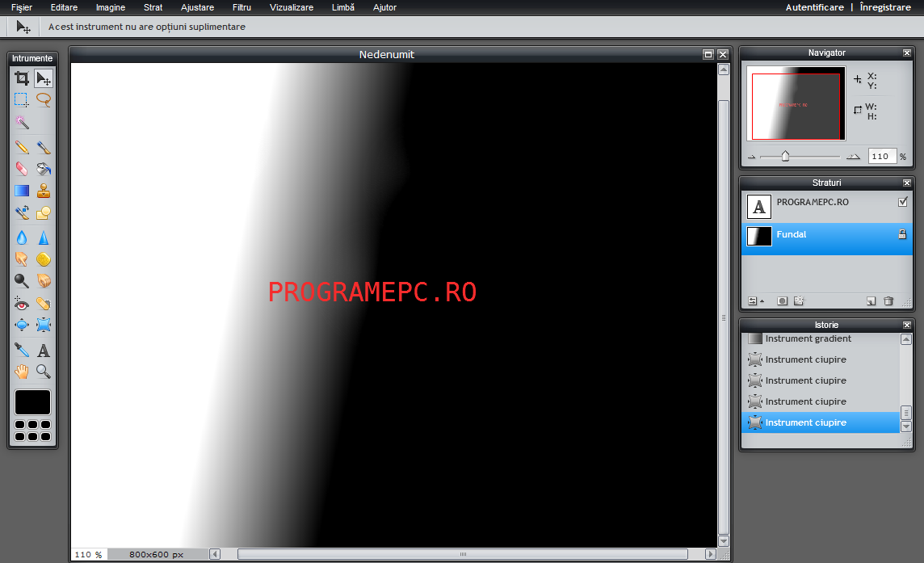Select the Color Replace tool
924x563 pixels.
22,212
